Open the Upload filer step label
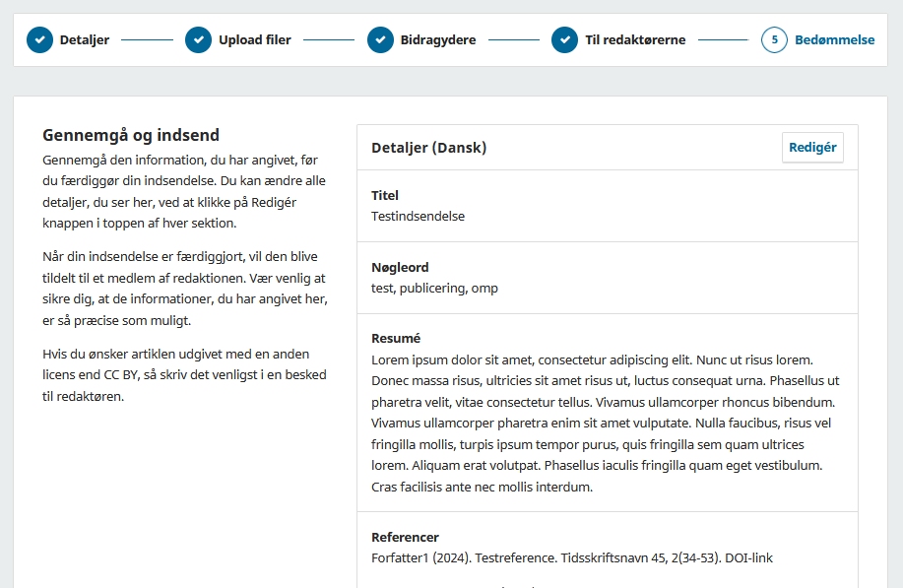The height and width of the screenshot is (588, 903). [x=254, y=40]
